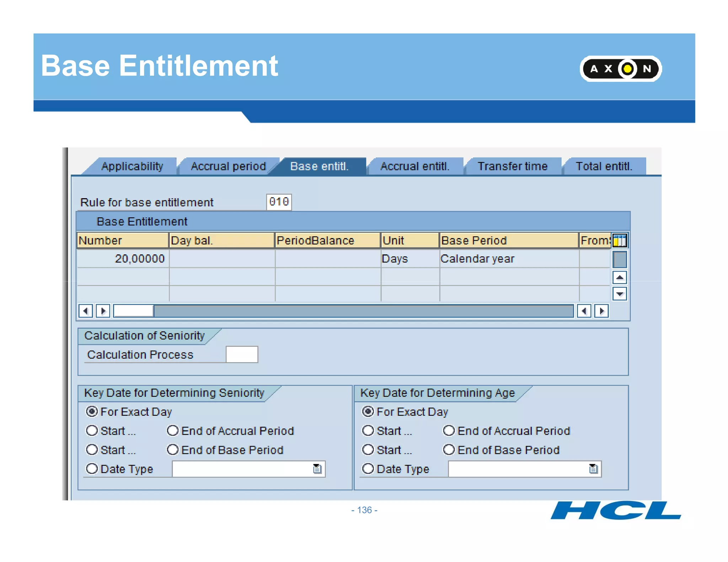728x562 pixels.
Task: Select first Start option under Age
Action: coord(368,431)
